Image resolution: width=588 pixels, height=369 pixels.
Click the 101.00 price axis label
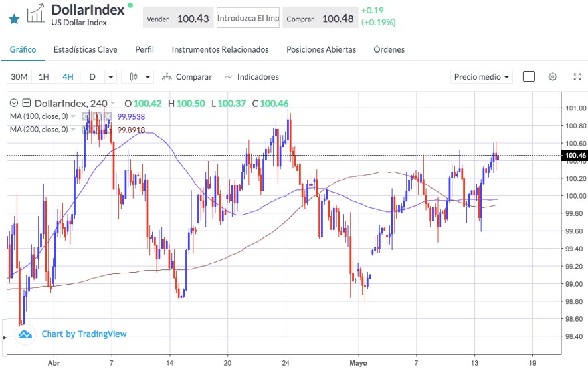(x=575, y=108)
